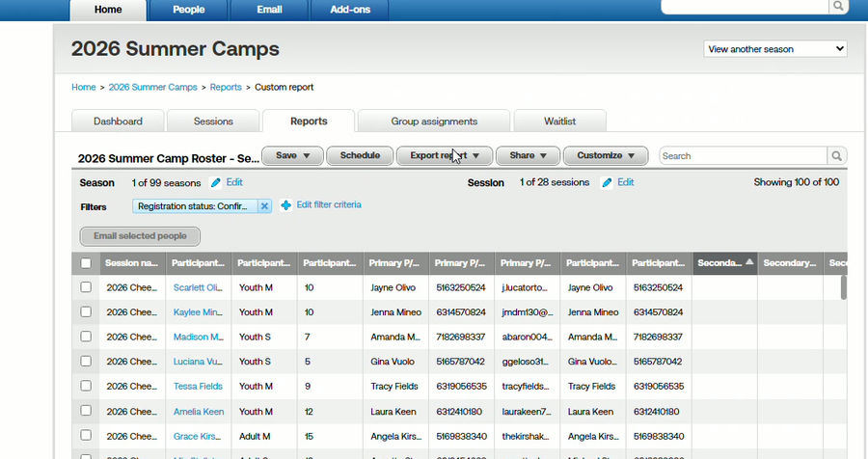Open participant Tessa Fields link
The height and width of the screenshot is (459, 868).
pyautogui.click(x=198, y=386)
